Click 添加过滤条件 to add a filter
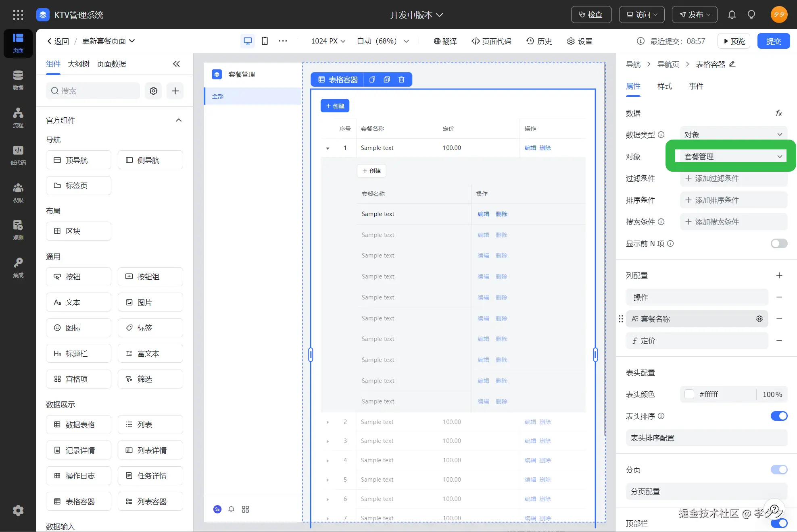797x532 pixels. [x=733, y=178]
